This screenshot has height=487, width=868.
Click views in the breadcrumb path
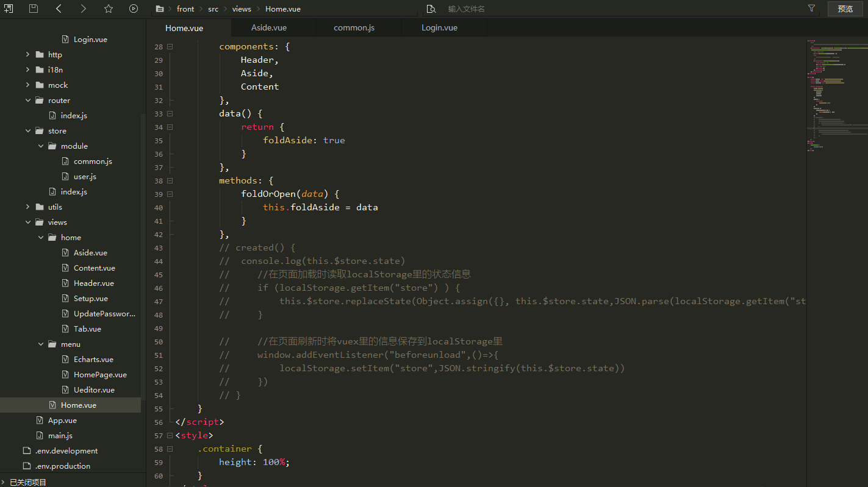click(x=242, y=9)
